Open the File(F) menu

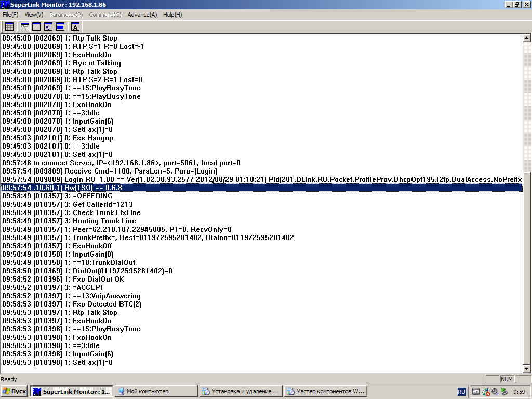pyautogui.click(x=10, y=15)
